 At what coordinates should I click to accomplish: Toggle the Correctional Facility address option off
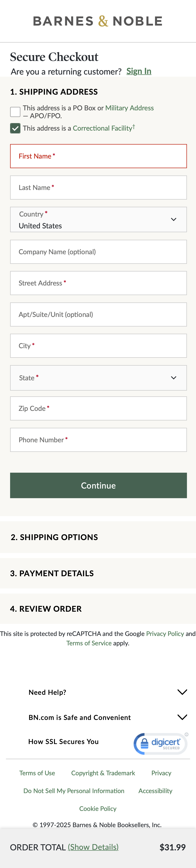click(15, 128)
